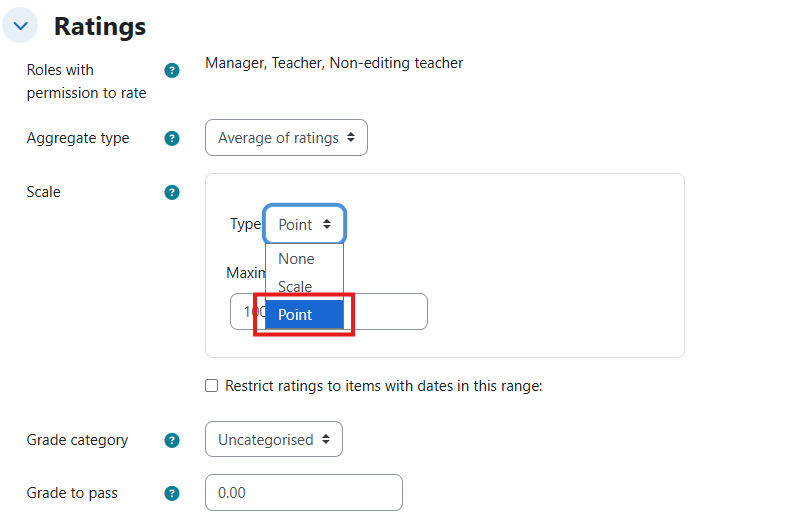Click the Roles with permission to rate label
785x526 pixels.
point(86,81)
